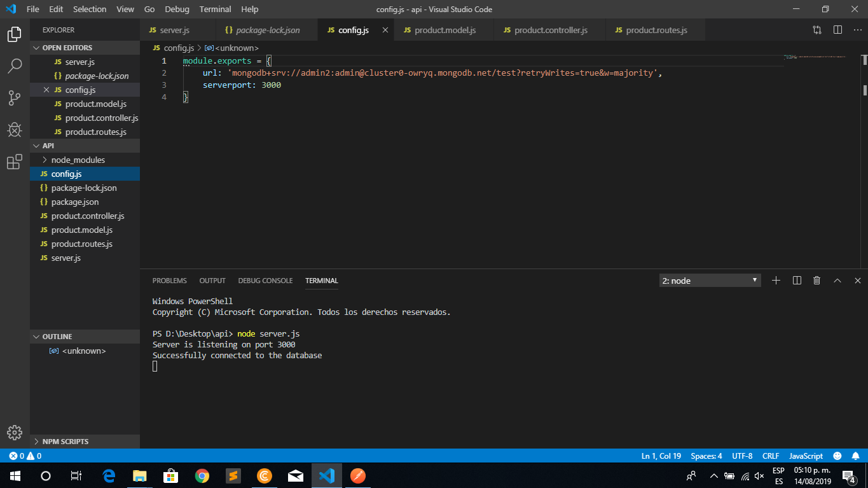Open Action Center notifications icon
This screenshot has width=868, height=488.
click(848, 475)
